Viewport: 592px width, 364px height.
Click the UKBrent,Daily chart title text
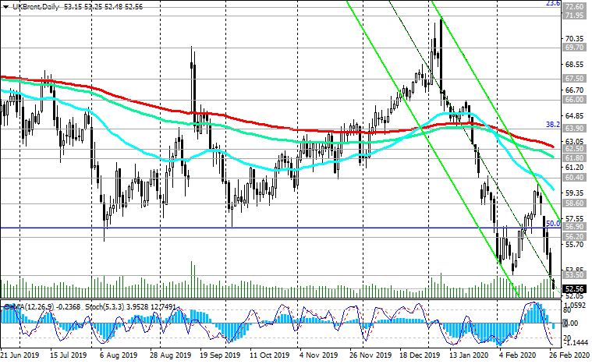36,7
